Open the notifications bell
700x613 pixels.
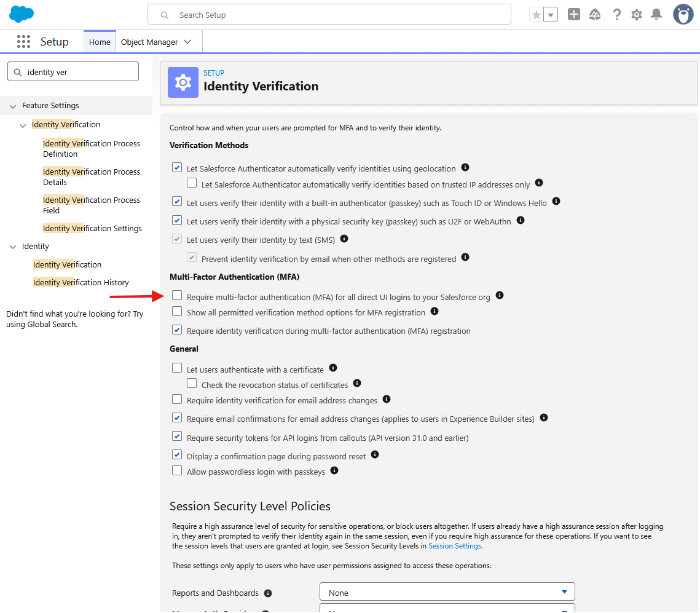pyautogui.click(x=656, y=14)
